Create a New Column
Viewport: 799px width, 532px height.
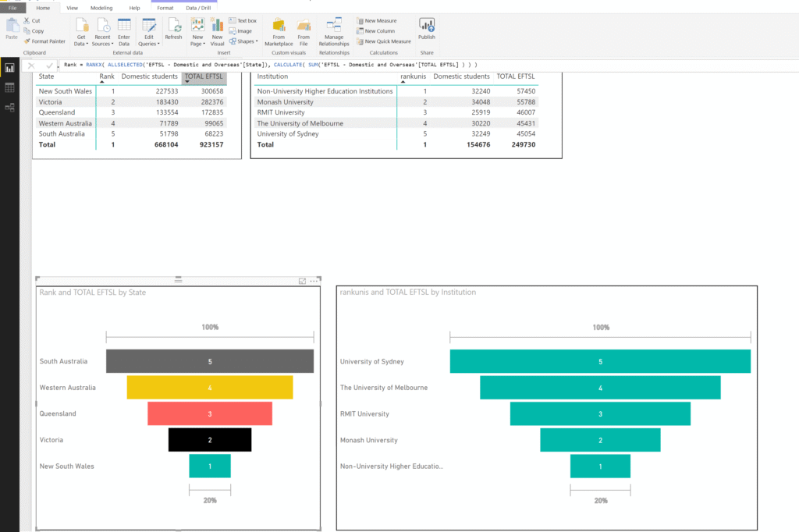coord(375,31)
